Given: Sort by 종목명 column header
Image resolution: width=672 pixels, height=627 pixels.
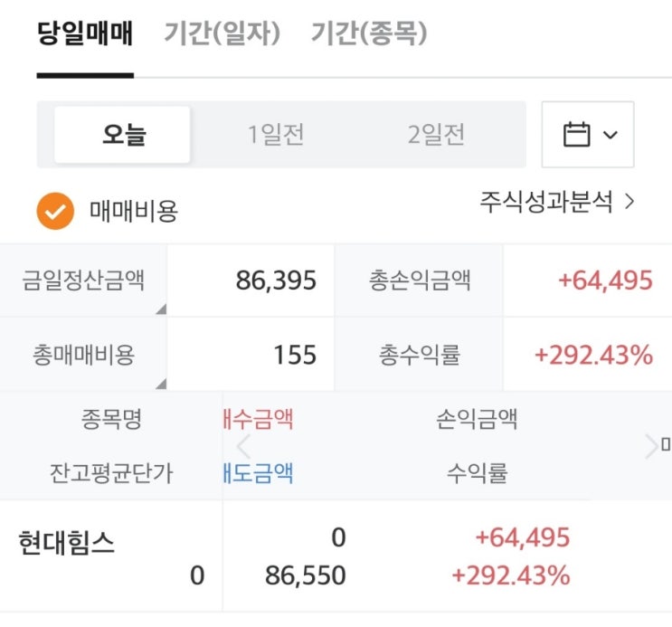Looking at the screenshot, I should pos(111,419).
